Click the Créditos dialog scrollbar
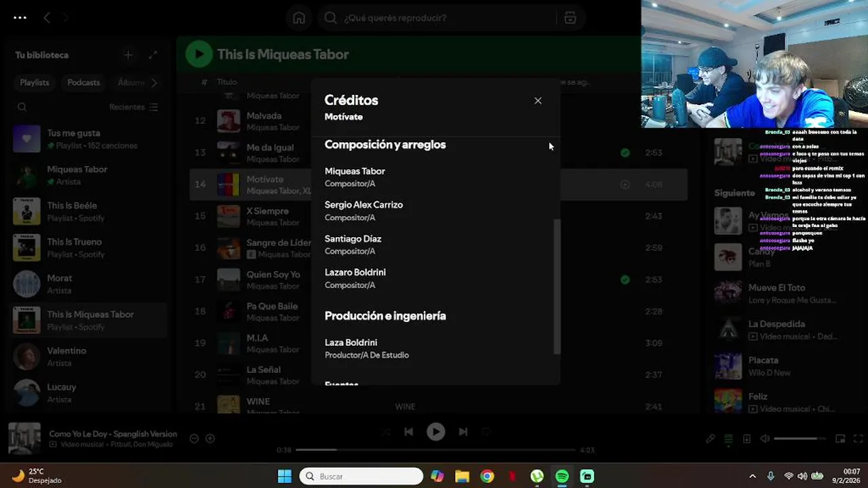The height and width of the screenshot is (488, 868). tap(557, 287)
